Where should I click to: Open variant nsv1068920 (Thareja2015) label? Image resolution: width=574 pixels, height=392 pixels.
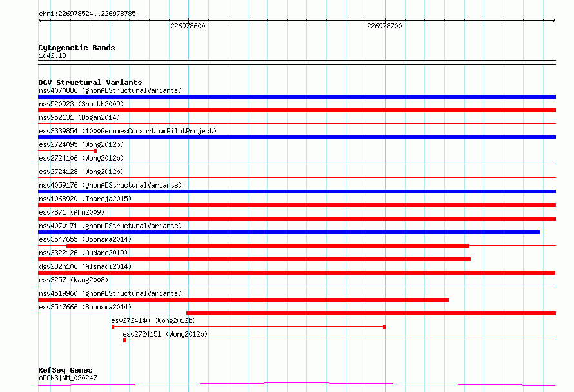(x=85, y=199)
